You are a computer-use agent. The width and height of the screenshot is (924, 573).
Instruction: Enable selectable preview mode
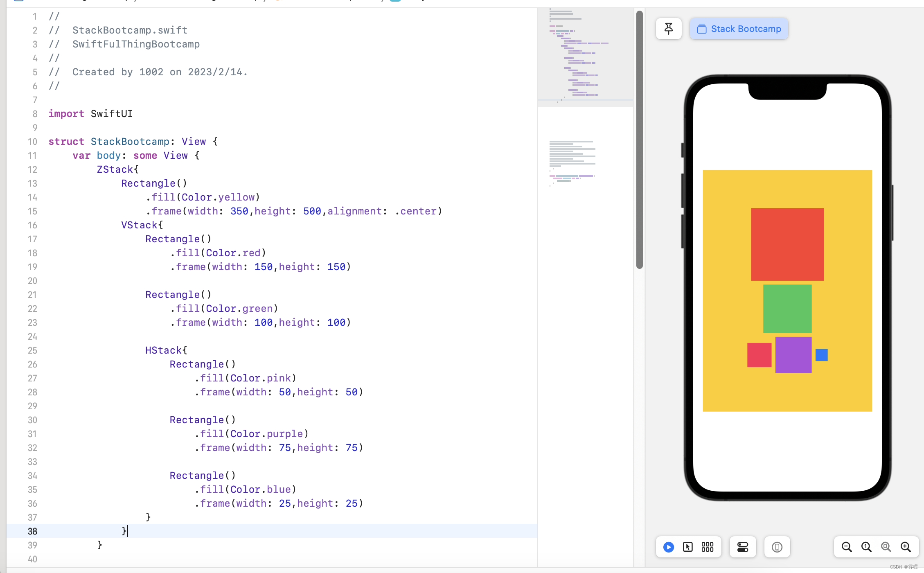pyautogui.click(x=688, y=547)
